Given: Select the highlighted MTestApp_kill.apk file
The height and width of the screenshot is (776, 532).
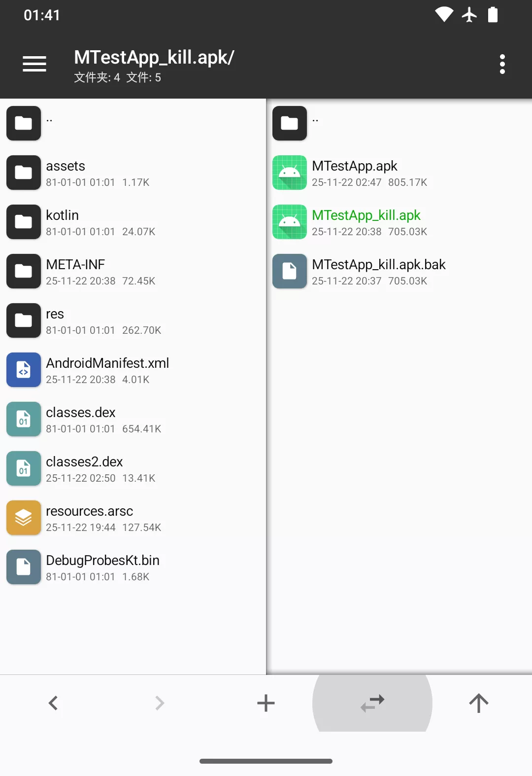Looking at the screenshot, I should pyautogui.click(x=399, y=222).
